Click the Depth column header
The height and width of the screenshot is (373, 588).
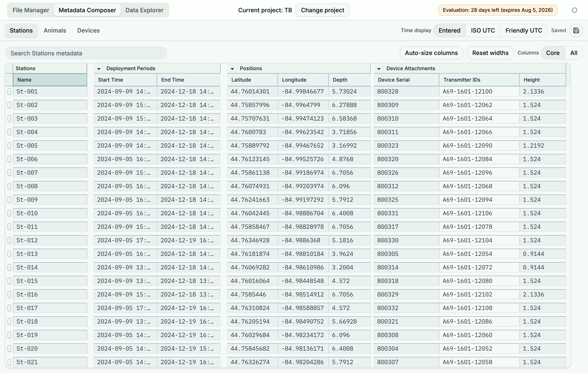(x=349, y=80)
